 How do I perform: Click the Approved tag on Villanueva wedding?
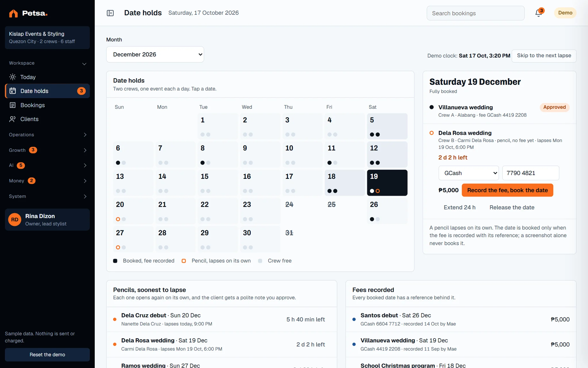tap(554, 107)
